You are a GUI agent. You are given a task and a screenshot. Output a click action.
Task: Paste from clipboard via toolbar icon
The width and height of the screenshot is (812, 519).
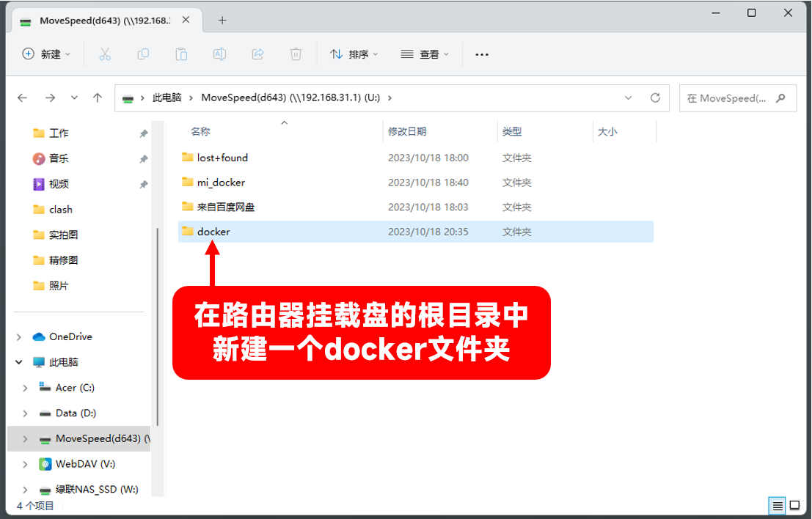(181, 54)
